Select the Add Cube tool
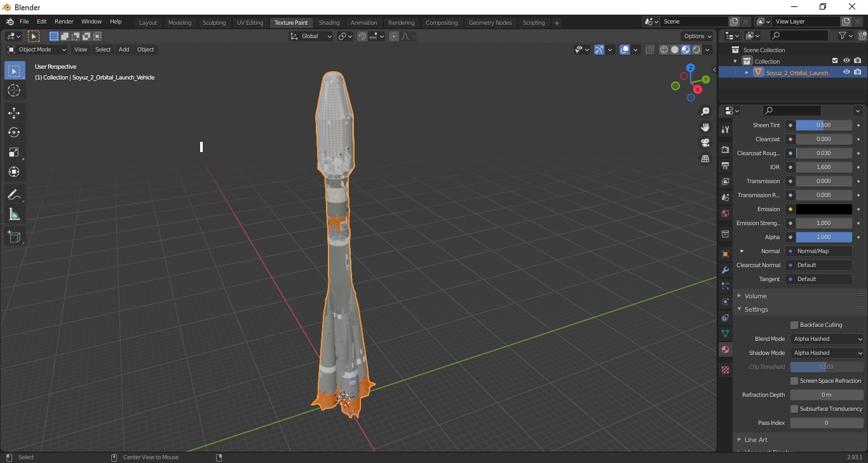 point(15,237)
